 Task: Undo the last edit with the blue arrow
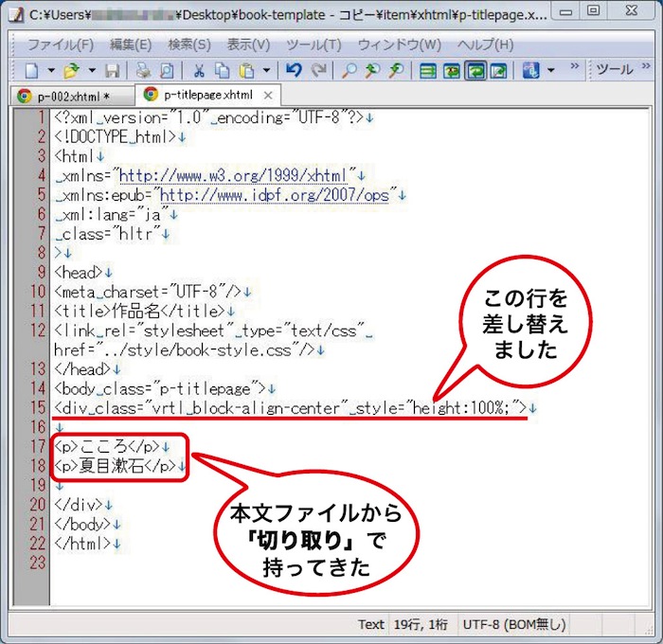tap(294, 70)
